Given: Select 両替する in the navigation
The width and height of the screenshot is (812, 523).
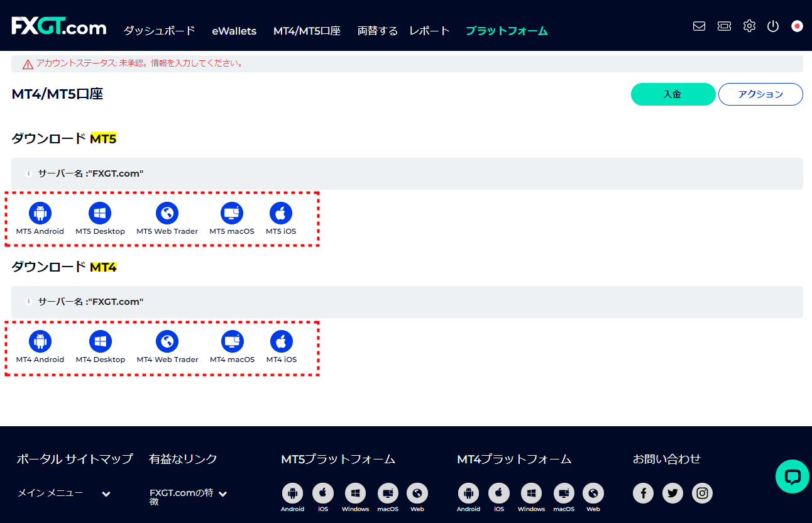Looking at the screenshot, I should (377, 31).
